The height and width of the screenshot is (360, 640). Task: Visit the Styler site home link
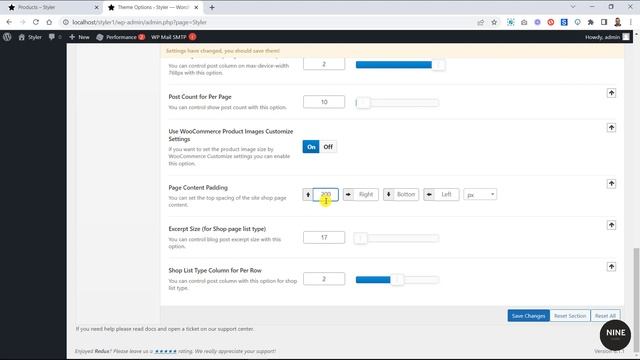click(30, 37)
